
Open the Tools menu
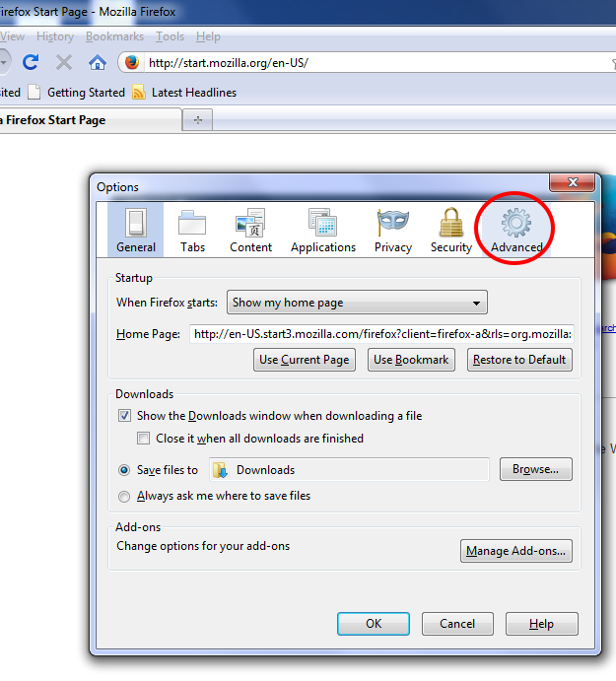[170, 36]
